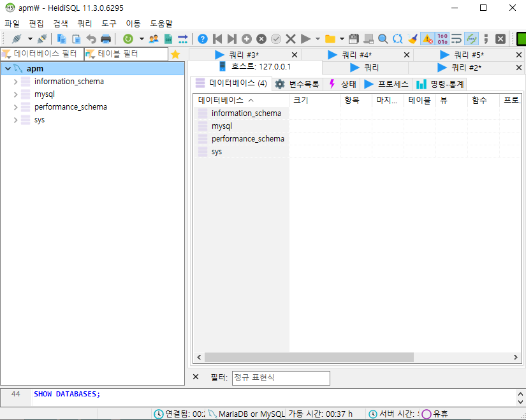Open the Load SQL file dropdown arrow

342,39
